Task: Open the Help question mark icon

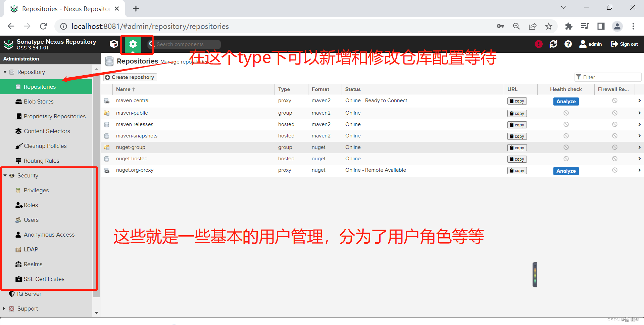Action: tap(568, 44)
